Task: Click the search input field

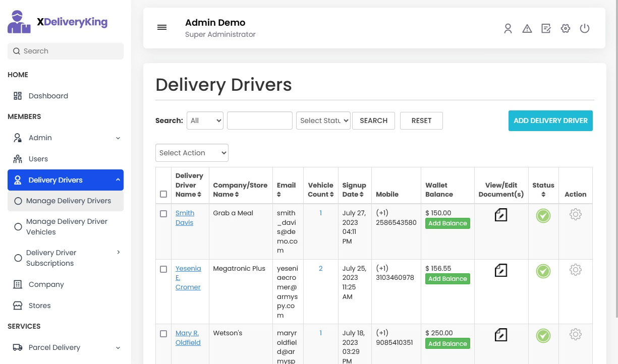Action: 65,51
